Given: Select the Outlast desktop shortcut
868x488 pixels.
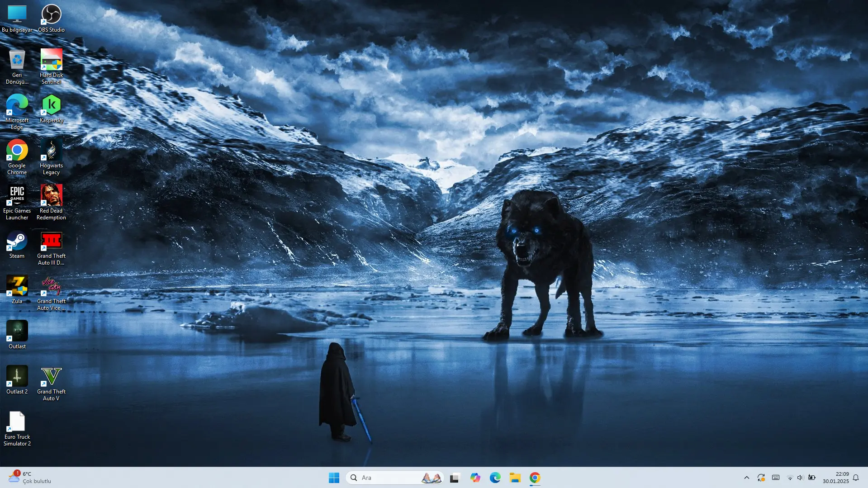Looking at the screenshot, I should pyautogui.click(x=17, y=335).
